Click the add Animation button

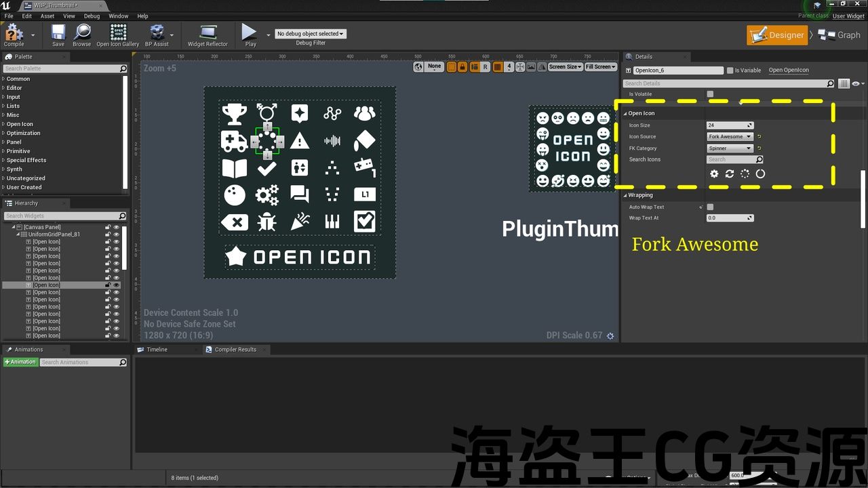20,362
